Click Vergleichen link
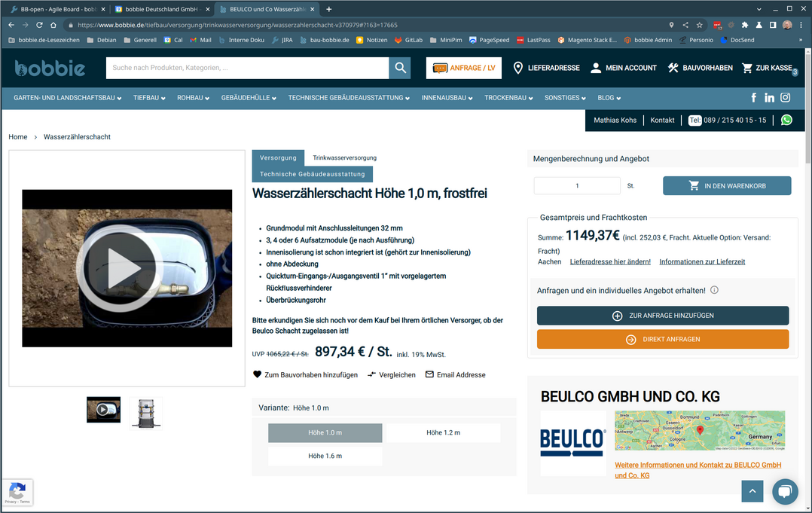Image resolution: width=812 pixels, height=513 pixels. click(x=392, y=375)
